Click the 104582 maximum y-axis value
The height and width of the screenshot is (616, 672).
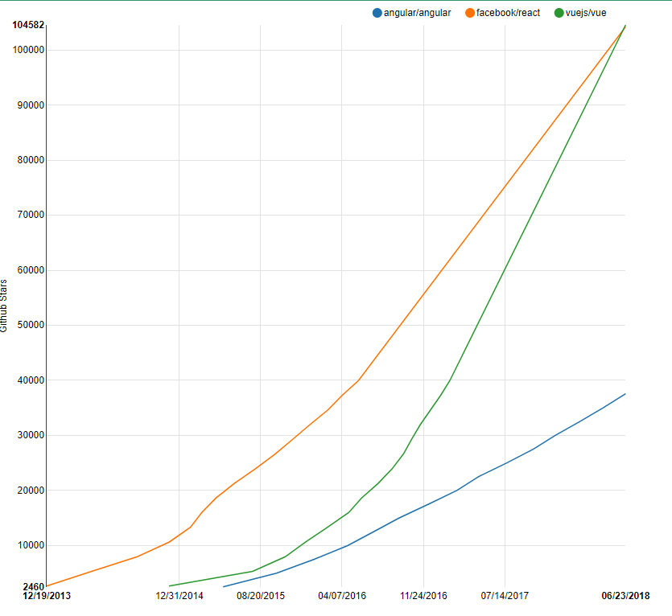click(x=28, y=25)
